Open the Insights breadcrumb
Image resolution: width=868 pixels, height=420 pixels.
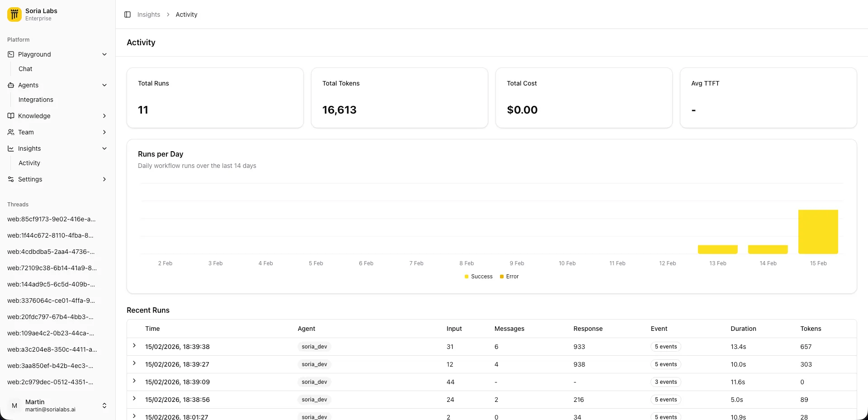pyautogui.click(x=148, y=14)
